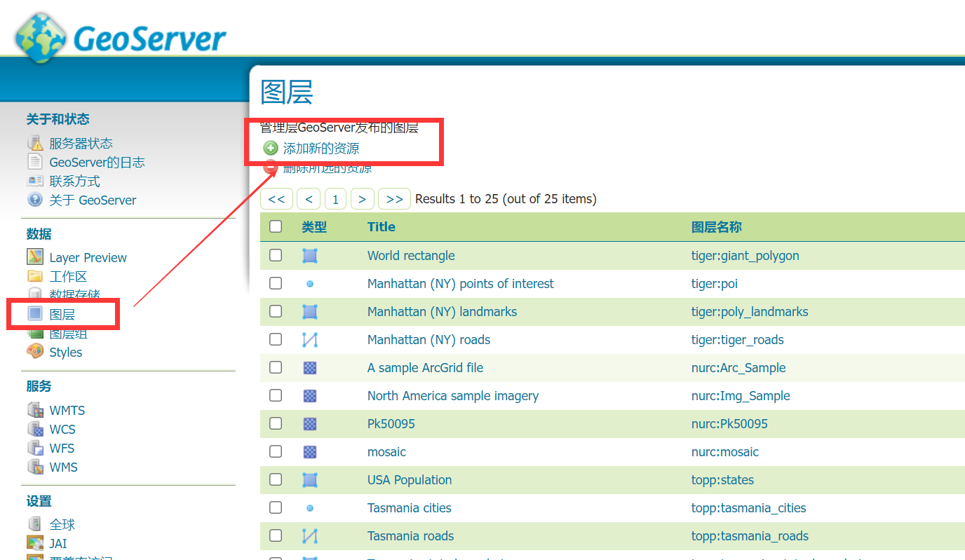Screen dimensions: 965x560
Task: Check the Manhattan landmarks layer checkbox
Action: (x=276, y=311)
